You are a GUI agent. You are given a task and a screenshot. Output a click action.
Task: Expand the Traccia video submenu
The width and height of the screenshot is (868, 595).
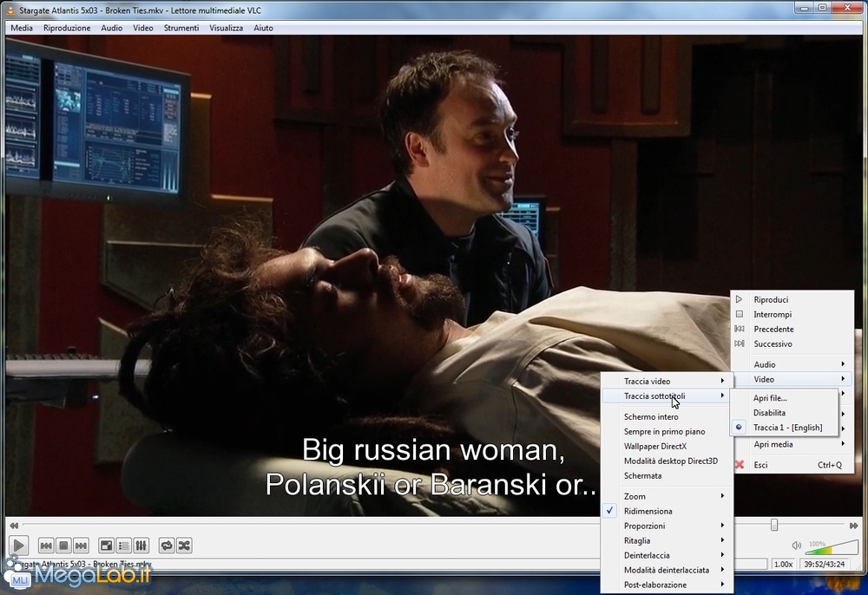[x=667, y=382]
